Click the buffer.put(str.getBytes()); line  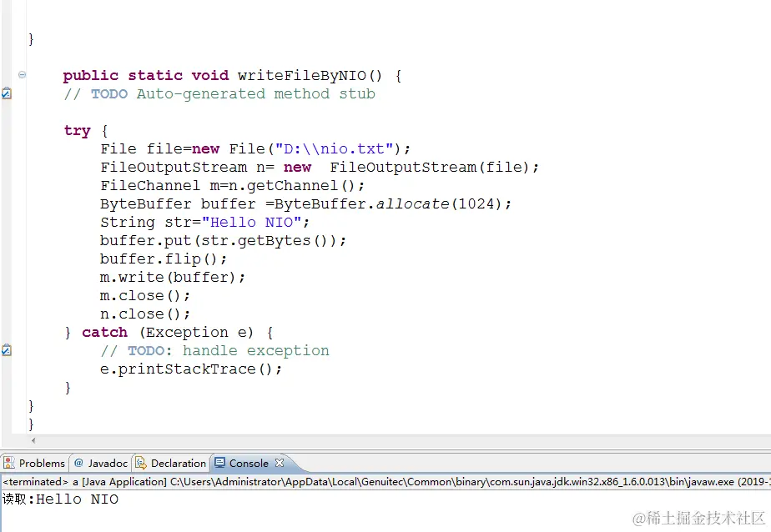[224, 241]
